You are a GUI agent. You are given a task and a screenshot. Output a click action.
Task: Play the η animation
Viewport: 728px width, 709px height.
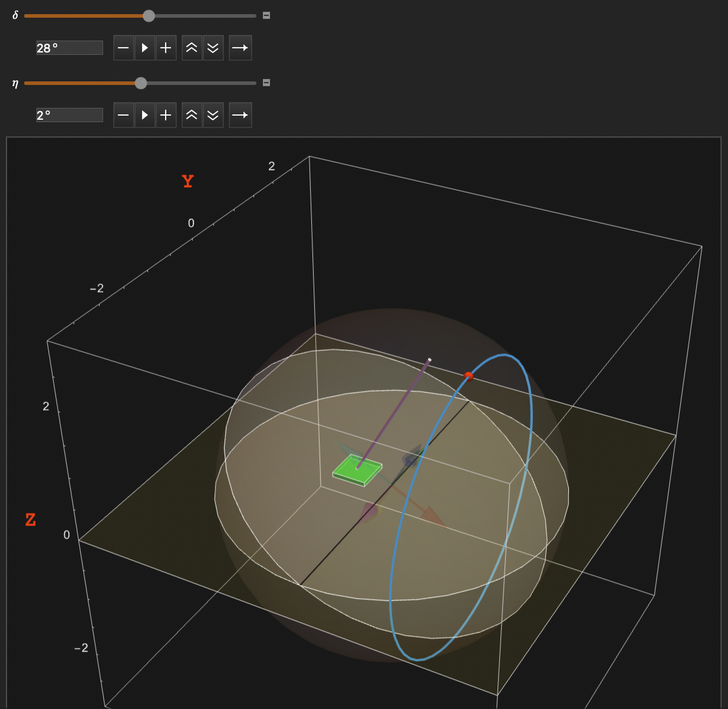click(x=144, y=115)
